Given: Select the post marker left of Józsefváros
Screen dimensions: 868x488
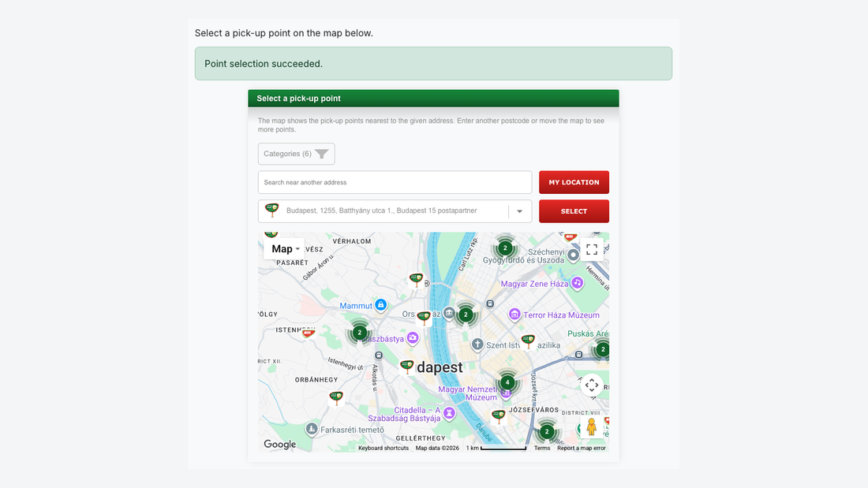Looking at the screenshot, I should point(498,416).
